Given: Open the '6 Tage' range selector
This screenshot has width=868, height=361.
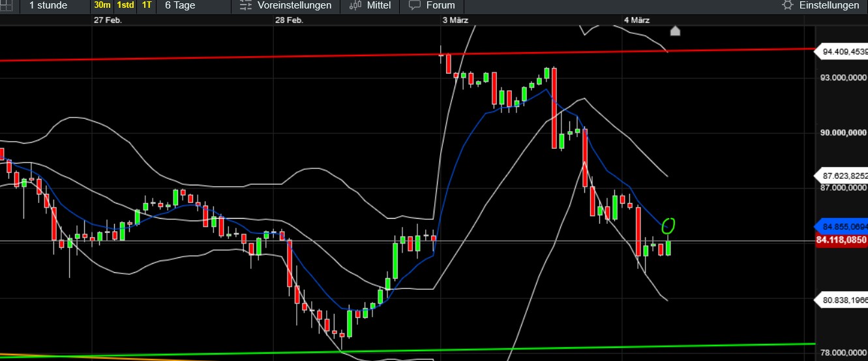Looking at the screenshot, I should pyautogui.click(x=180, y=5).
